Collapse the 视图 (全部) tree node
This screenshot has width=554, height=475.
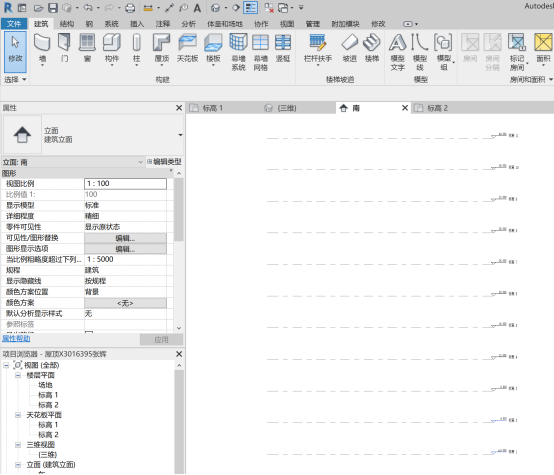click(6, 365)
